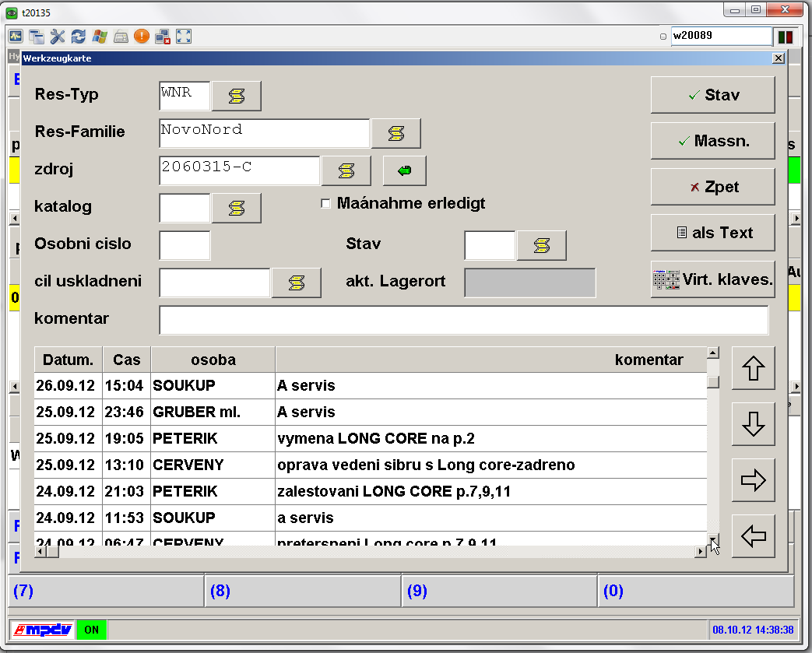Select the 'a servis' row at 11:53
The image size is (812, 653).
[371, 518]
